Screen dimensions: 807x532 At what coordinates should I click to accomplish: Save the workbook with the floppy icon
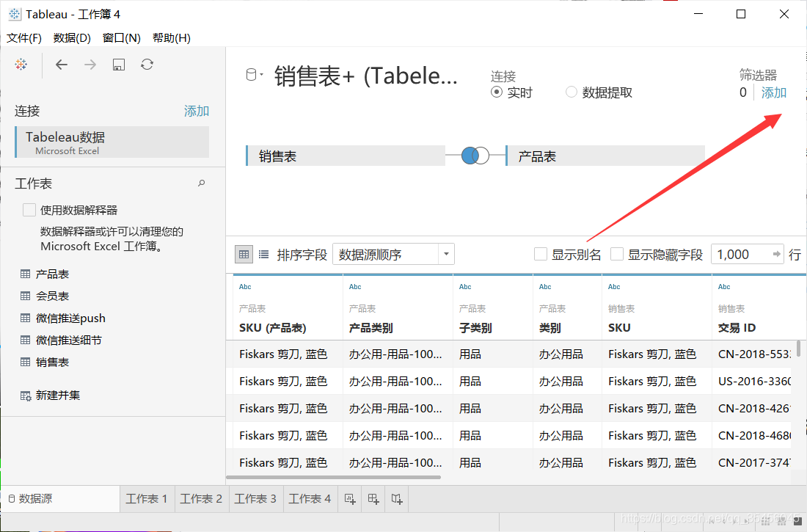[119, 65]
